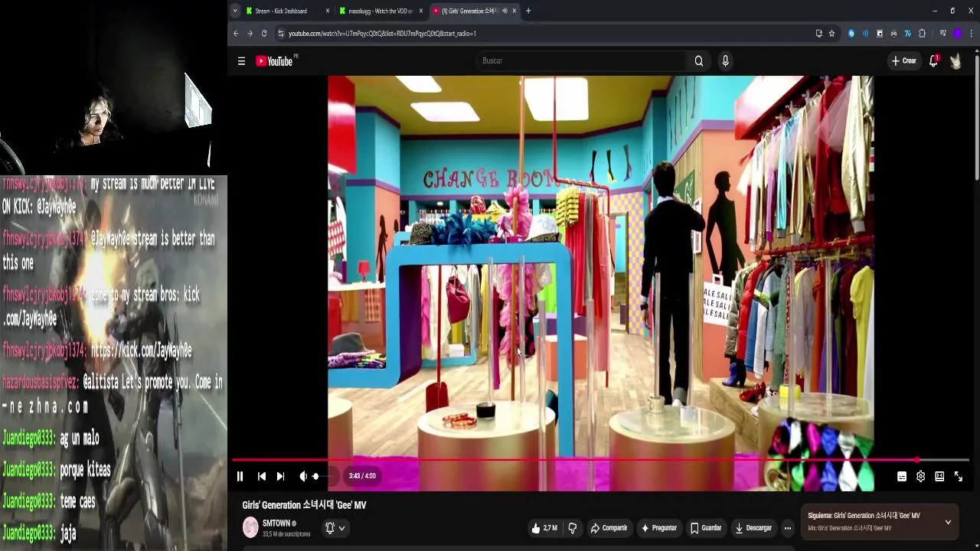Mute the video volume speaker icon
This screenshot has height=551, width=980.
click(303, 476)
